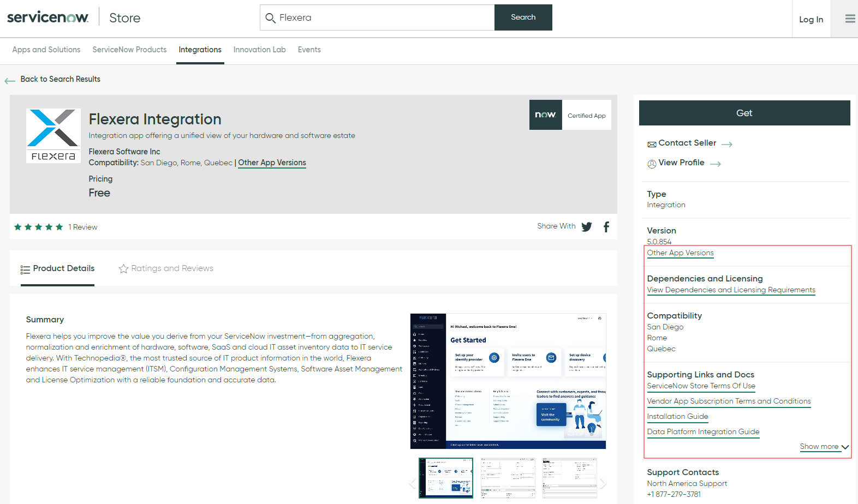Image resolution: width=858 pixels, height=504 pixels.
Task: Switch to Product Details tab
Action: point(57,268)
